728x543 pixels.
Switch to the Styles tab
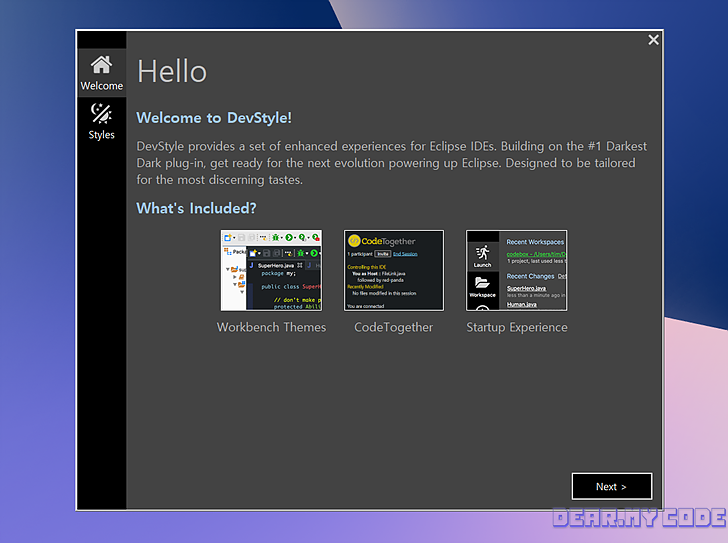(x=101, y=122)
